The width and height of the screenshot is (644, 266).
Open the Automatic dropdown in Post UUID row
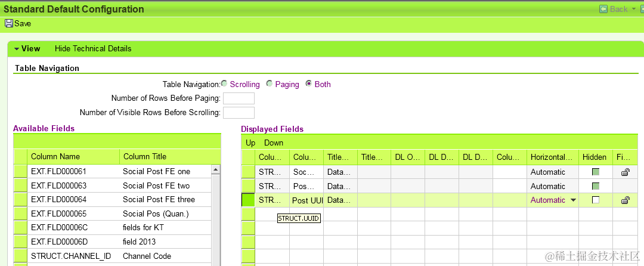tap(574, 200)
